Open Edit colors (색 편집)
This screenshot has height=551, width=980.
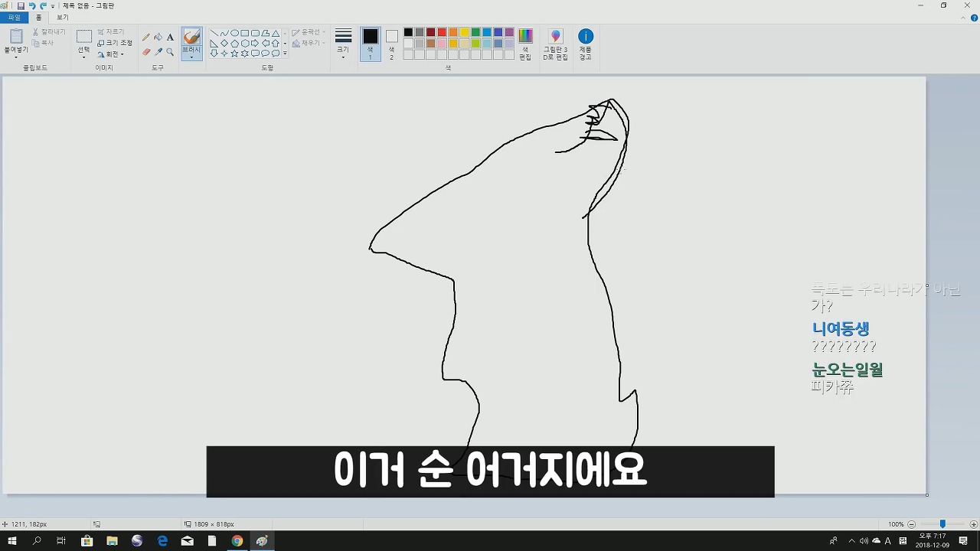(525, 44)
